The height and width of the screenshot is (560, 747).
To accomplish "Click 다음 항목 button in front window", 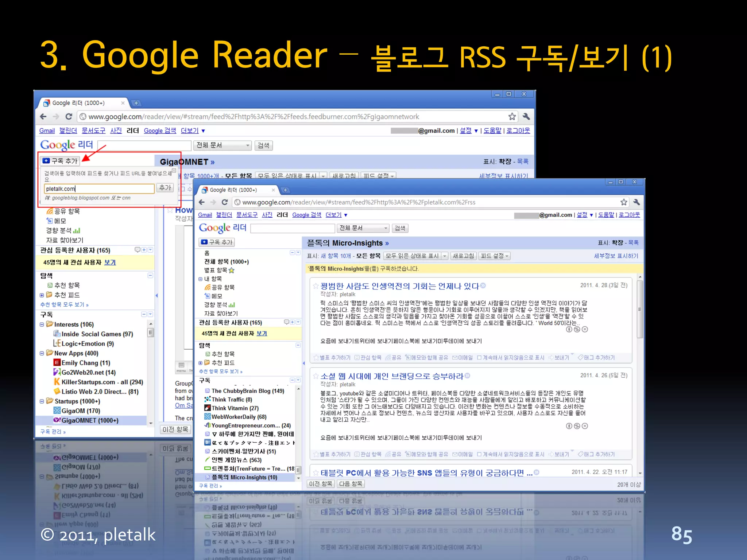I will (351, 484).
